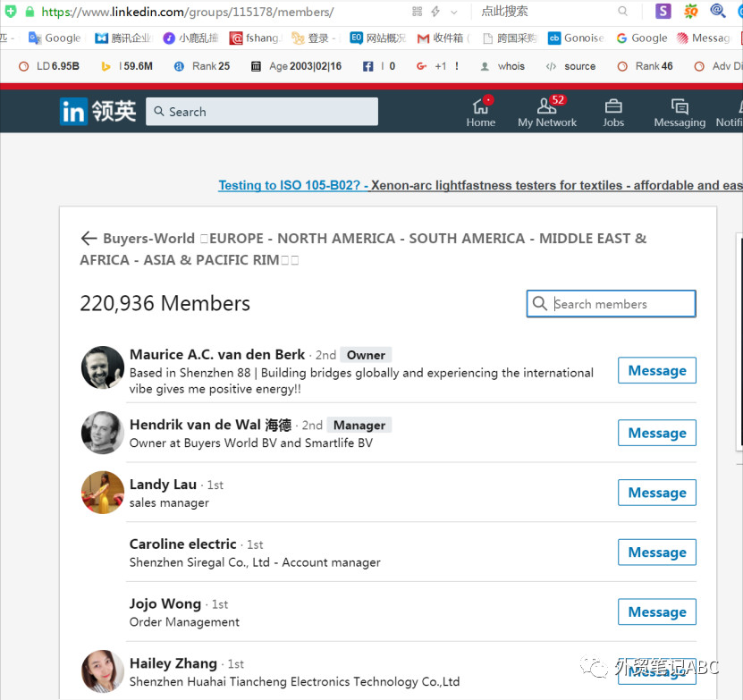Open Jojo Wong's name link
743x700 pixels.
pyautogui.click(x=165, y=603)
